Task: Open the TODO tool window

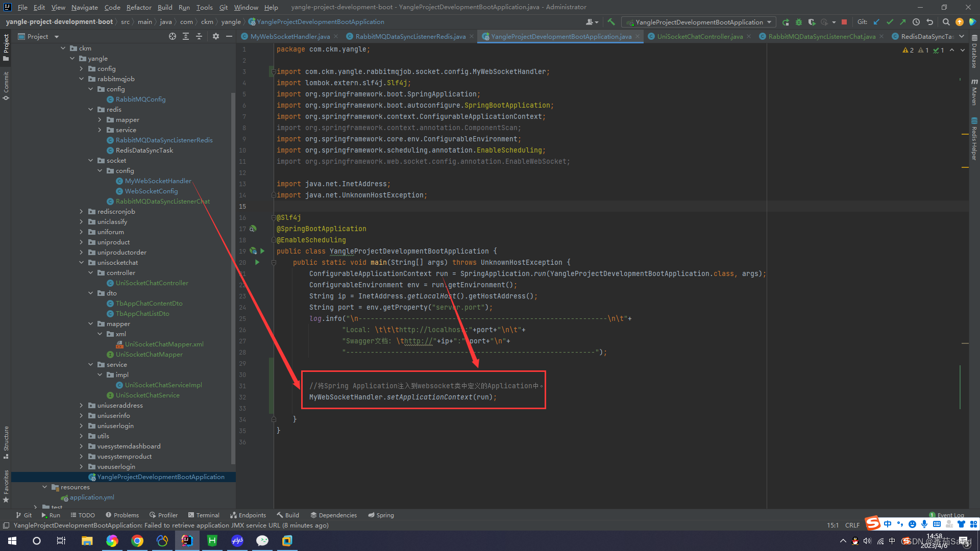Action: click(83, 515)
